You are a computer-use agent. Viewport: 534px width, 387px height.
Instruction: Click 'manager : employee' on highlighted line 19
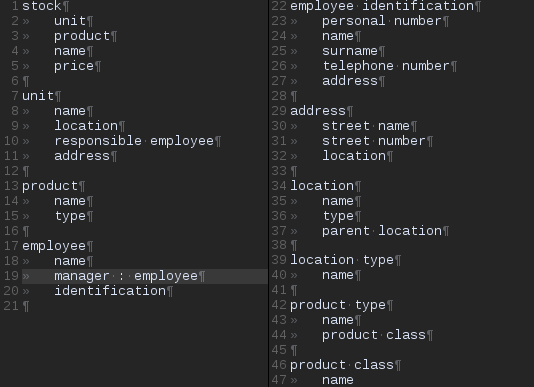pos(126,276)
